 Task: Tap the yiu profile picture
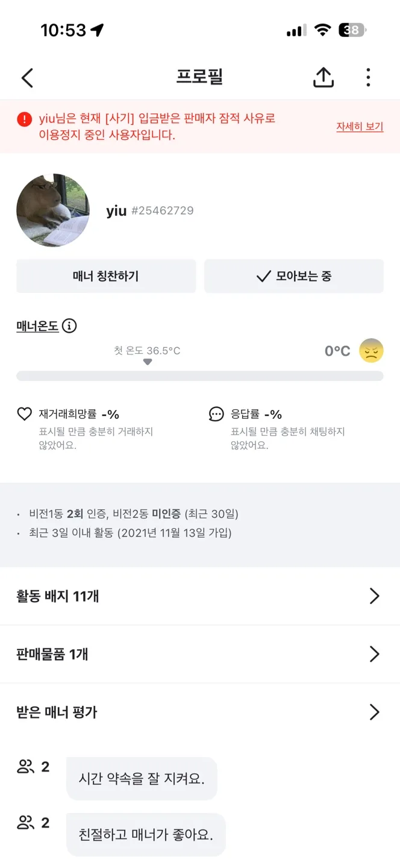pos(53,210)
